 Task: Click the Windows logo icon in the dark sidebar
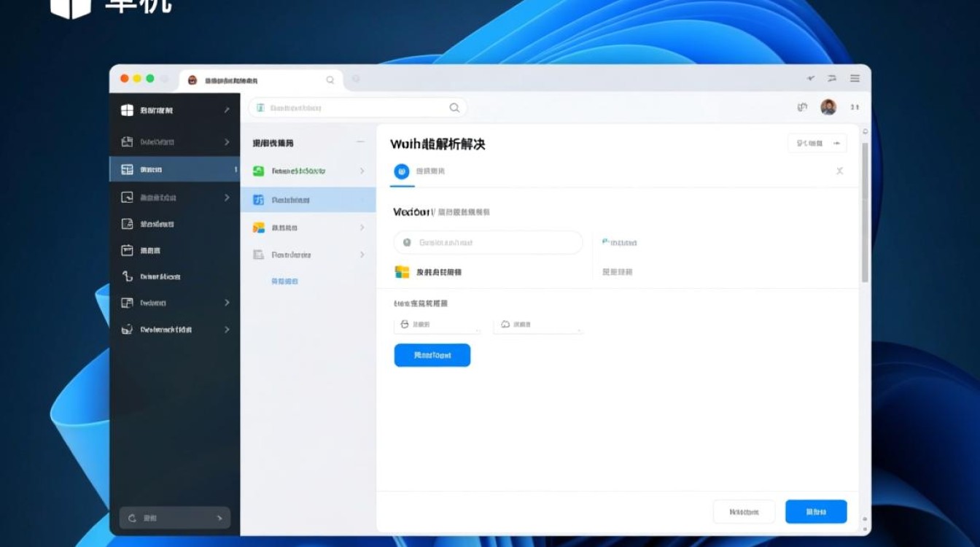click(x=127, y=110)
